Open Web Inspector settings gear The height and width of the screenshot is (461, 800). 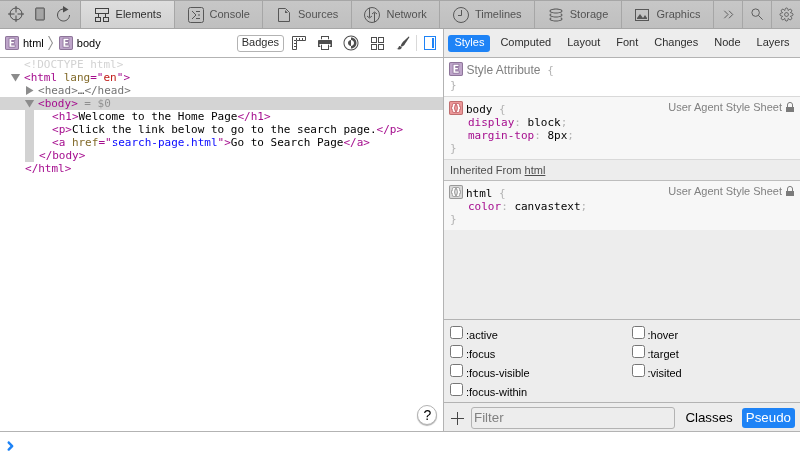coord(786,14)
